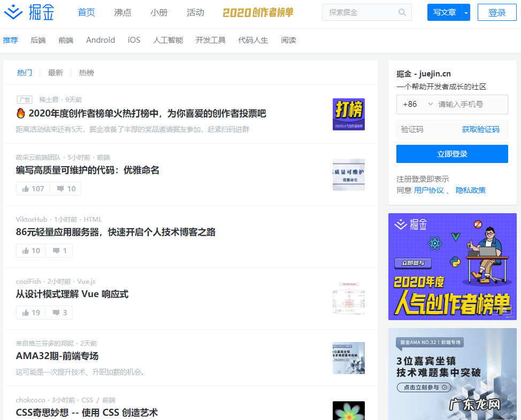Select the 前端 category tab
The width and height of the screenshot is (521, 420).
point(65,40)
